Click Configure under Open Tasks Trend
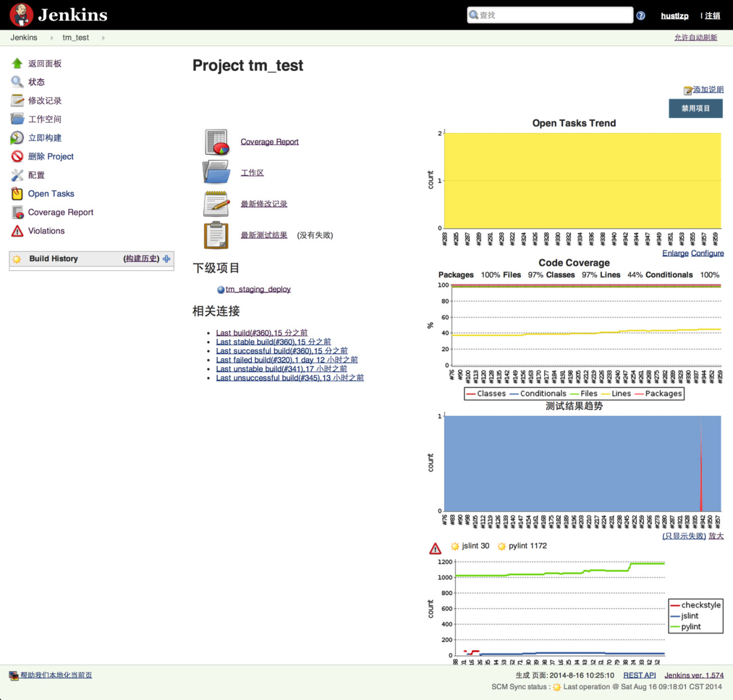This screenshot has width=733, height=700. click(707, 254)
